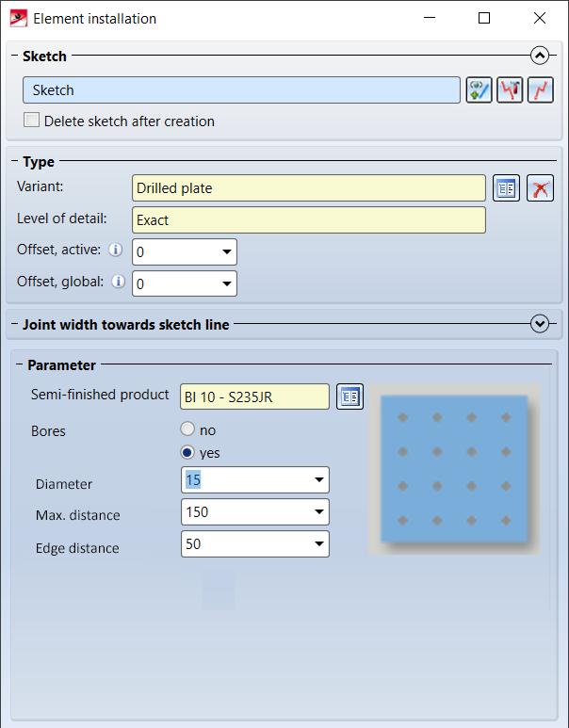The width and height of the screenshot is (569, 728).
Task: Open the semi-finished product catalogue icon
Action: coord(350,396)
